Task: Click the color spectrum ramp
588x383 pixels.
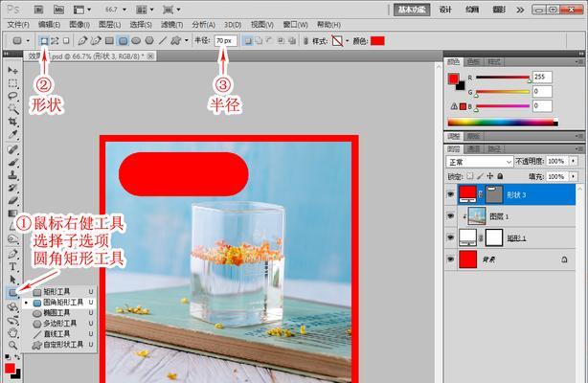Action: click(x=503, y=123)
